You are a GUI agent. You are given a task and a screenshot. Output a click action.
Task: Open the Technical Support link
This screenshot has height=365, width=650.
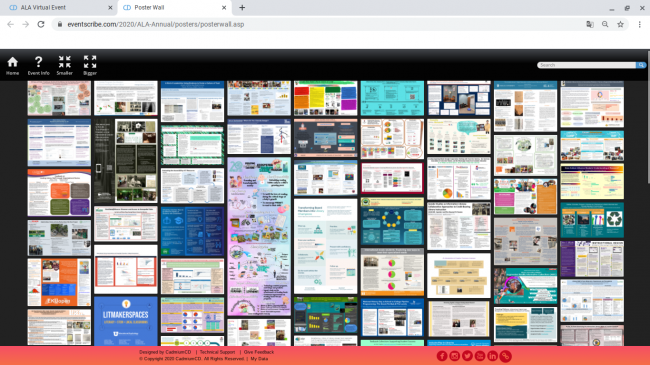[x=217, y=352]
